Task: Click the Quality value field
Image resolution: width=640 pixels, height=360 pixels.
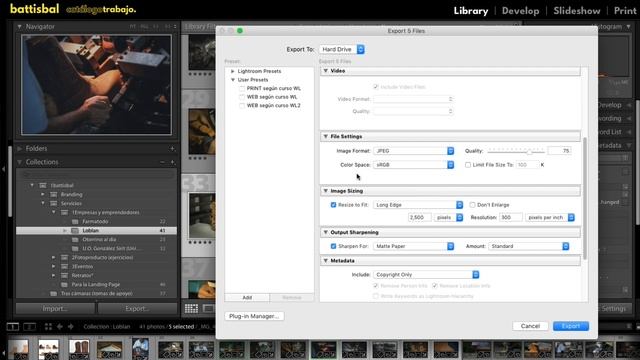Action: point(559,151)
